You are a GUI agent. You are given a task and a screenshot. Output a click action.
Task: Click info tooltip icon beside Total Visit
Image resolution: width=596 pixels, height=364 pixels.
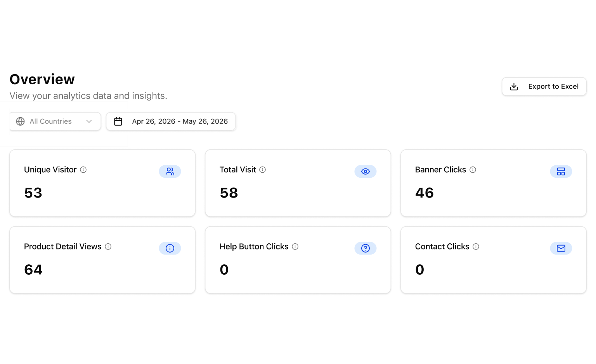(x=263, y=170)
